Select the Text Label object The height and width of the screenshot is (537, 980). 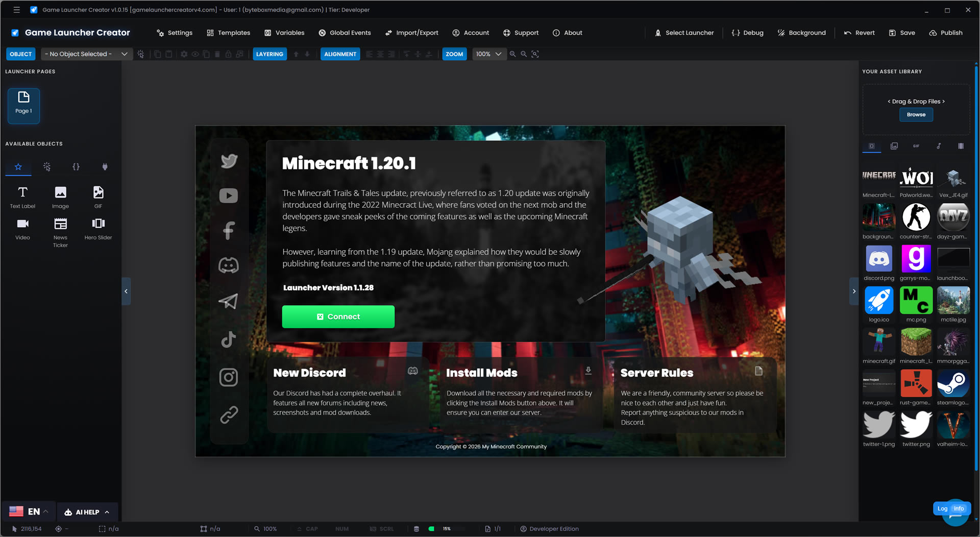pyautogui.click(x=22, y=197)
